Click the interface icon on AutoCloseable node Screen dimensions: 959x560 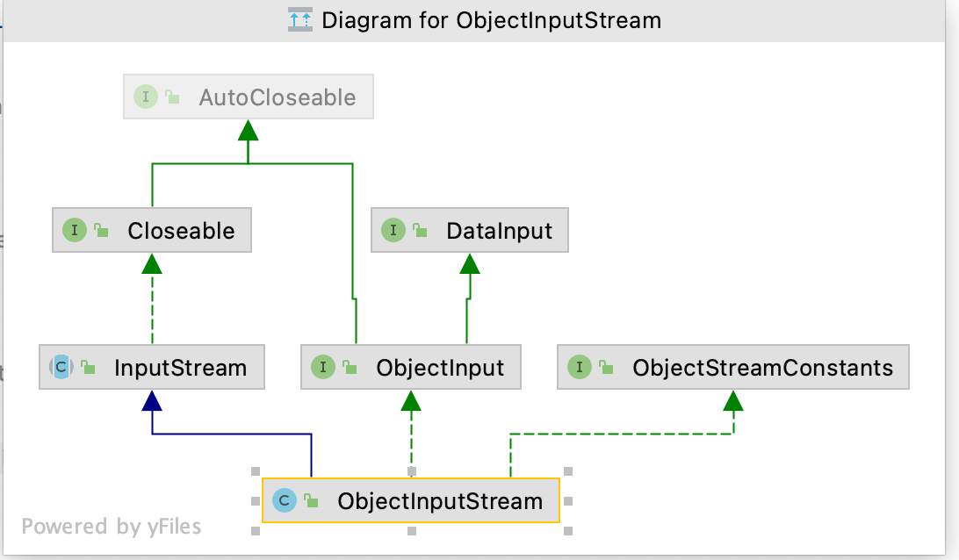point(146,97)
